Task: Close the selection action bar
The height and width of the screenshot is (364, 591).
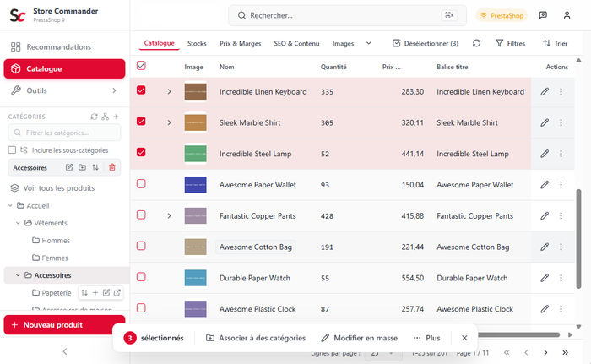Action: pyautogui.click(x=464, y=338)
